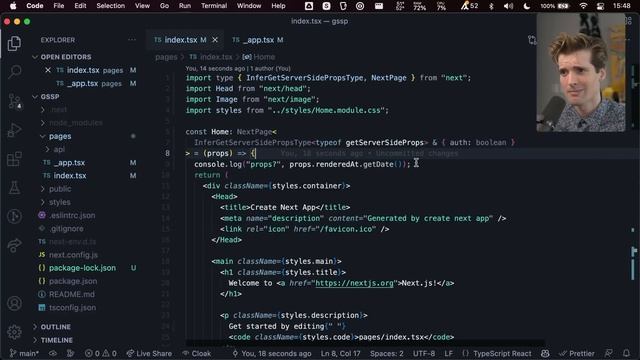Open _app.tsx in pages folder tree

tap(69, 162)
